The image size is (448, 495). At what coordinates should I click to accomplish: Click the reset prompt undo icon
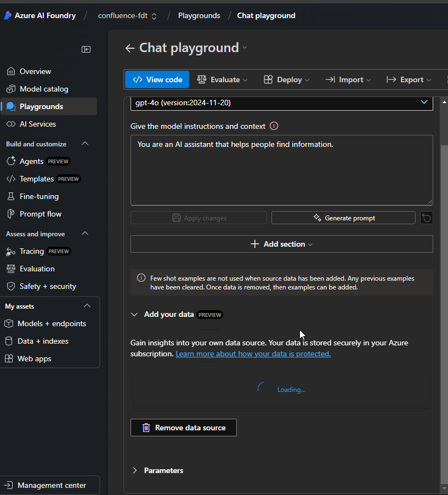(x=427, y=218)
